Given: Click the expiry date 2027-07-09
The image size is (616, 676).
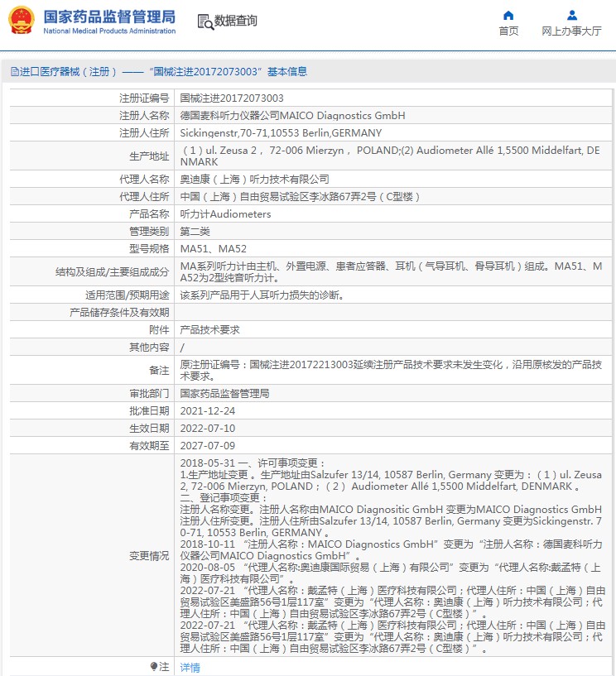Looking at the screenshot, I should pos(208,445).
